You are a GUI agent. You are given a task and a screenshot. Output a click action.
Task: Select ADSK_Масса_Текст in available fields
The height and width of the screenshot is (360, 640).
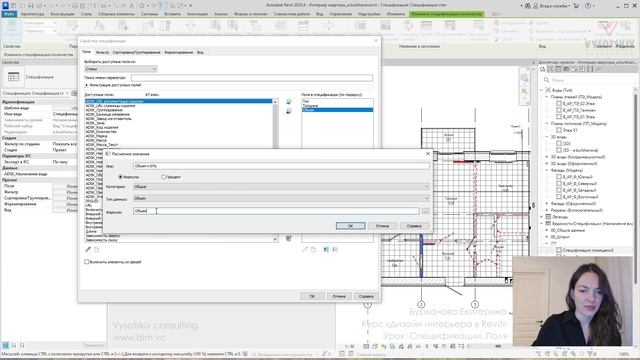coord(102,144)
